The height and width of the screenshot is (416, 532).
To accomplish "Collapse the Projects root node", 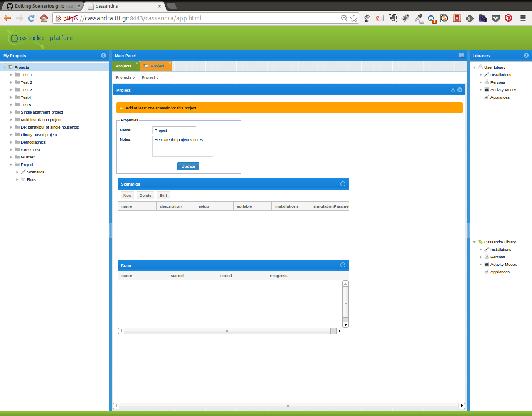I will coord(4,67).
